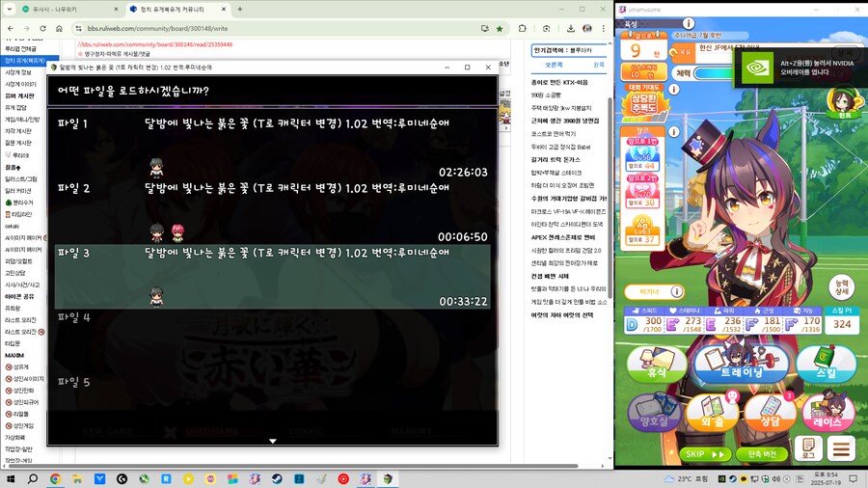Tap the 양호실 infirmary button
Viewport: 868px width, 488px height.
pyautogui.click(x=654, y=413)
